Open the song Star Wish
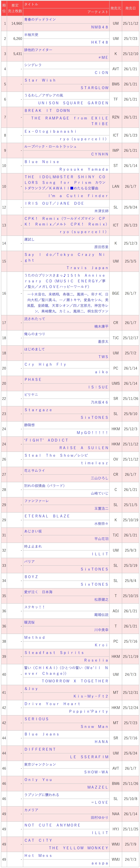The height and width of the screenshot is (868, 140). pyautogui.click(x=40, y=80)
